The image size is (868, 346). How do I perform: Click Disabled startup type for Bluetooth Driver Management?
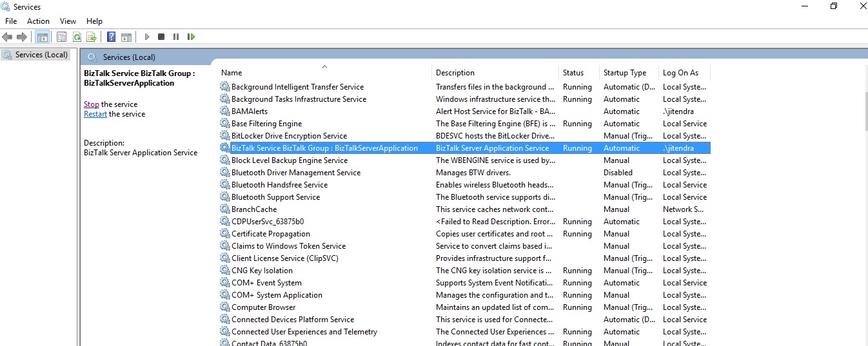pyautogui.click(x=618, y=173)
